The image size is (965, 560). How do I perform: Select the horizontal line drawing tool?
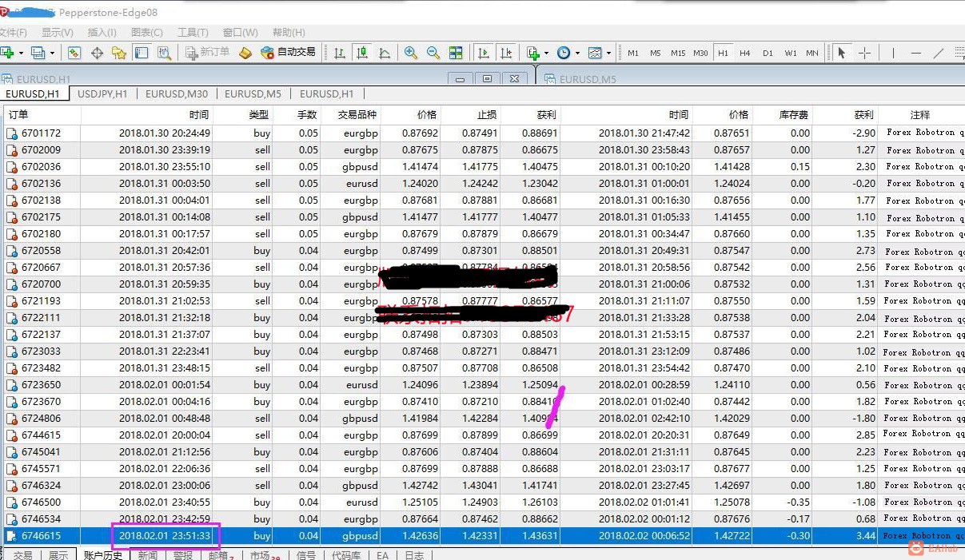coord(916,53)
